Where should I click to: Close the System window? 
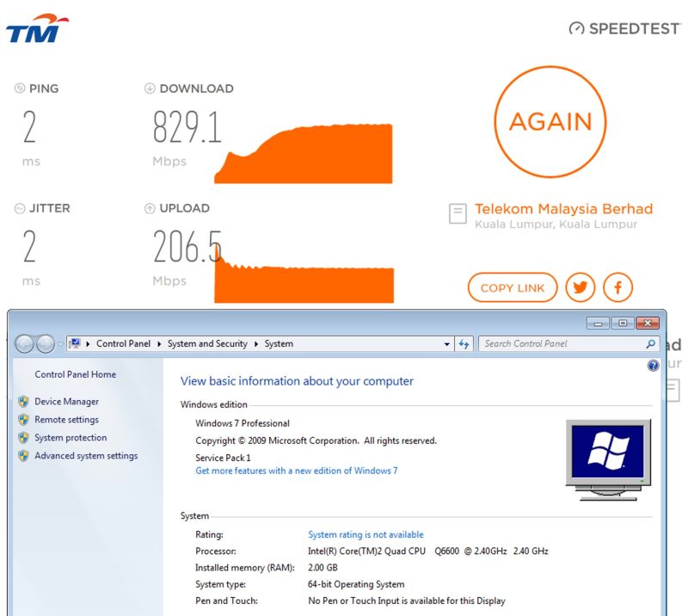(x=648, y=323)
